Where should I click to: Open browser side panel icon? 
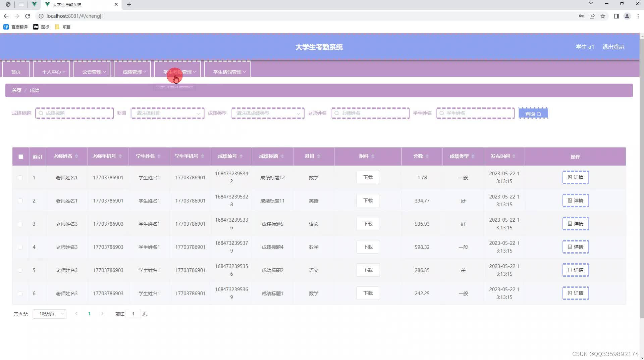(x=616, y=16)
